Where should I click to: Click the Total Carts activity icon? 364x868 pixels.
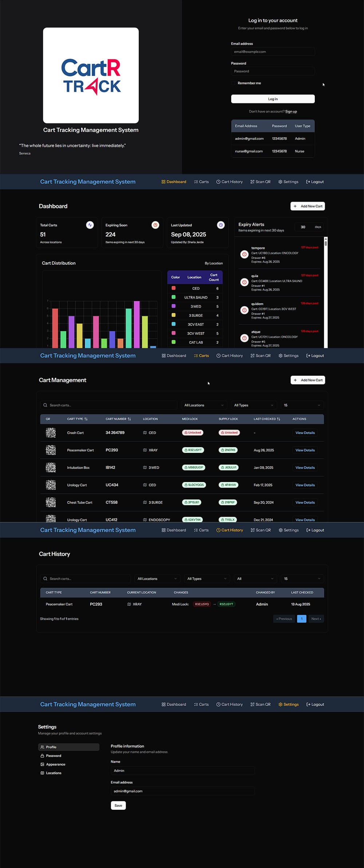click(x=90, y=225)
